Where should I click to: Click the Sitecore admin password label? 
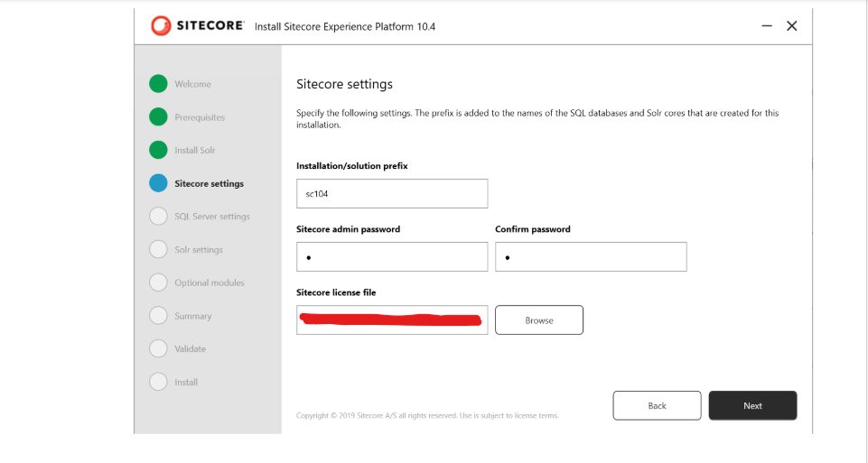tap(349, 229)
